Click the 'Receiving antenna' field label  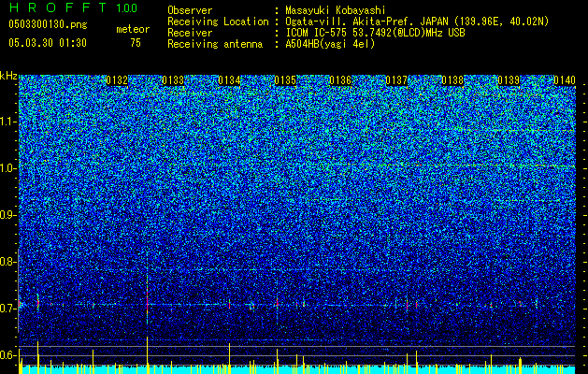pyautogui.click(x=215, y=44)
